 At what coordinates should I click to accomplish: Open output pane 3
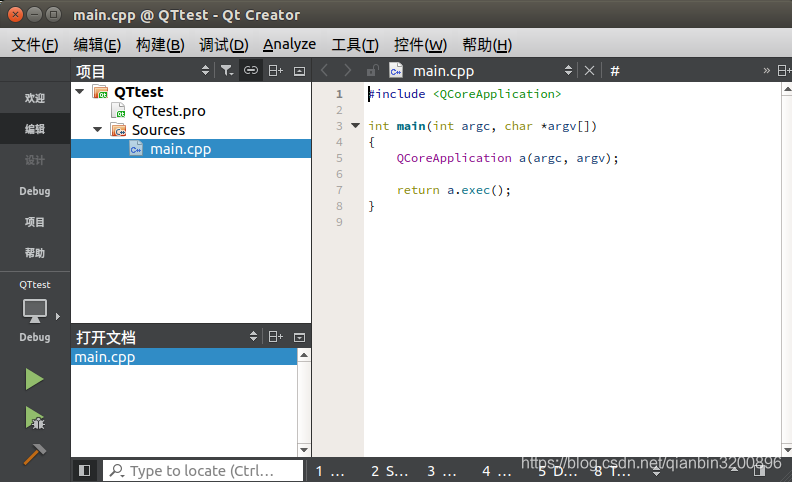pyautogui.click(x=441, y=471)
